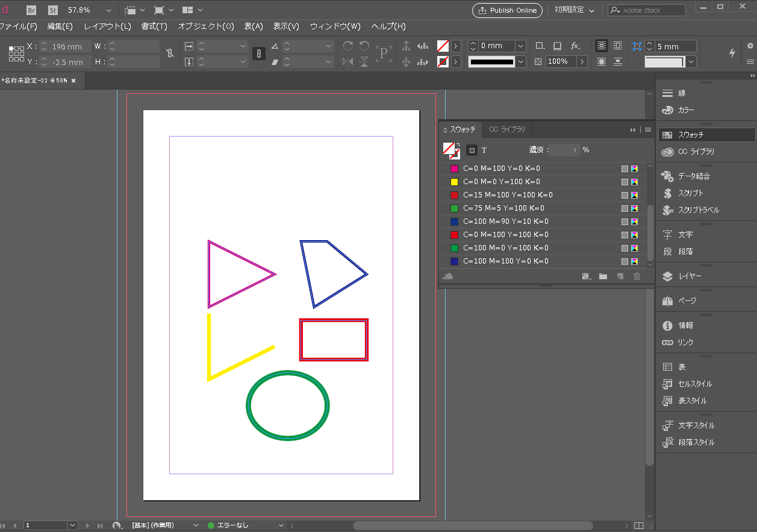Collapse the Swatches panel with double arrows
Image resolution: width=757 pixels, height=532 pixels.
point(633,129)
